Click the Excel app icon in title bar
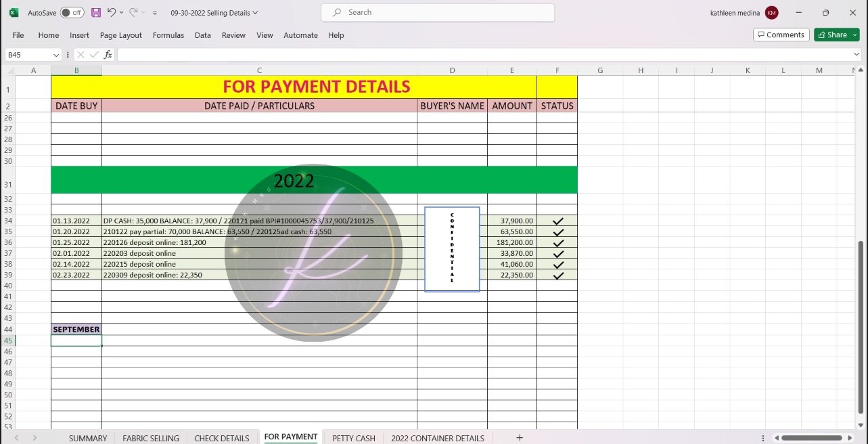This screenshot has width=868, height=444. point(14,13)
